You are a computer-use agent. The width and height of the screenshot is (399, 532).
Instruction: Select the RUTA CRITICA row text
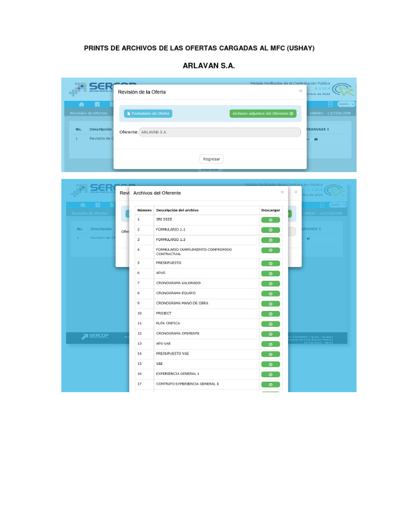(x=168, y=323)
